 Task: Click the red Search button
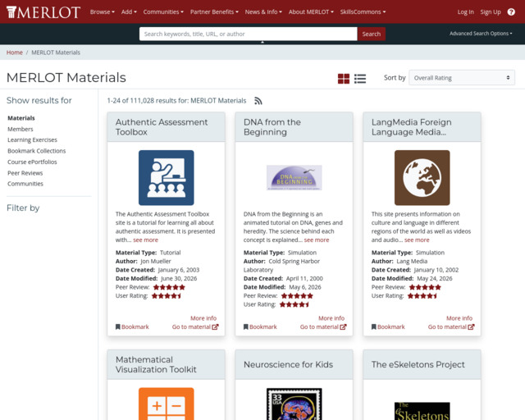point(372,34)
